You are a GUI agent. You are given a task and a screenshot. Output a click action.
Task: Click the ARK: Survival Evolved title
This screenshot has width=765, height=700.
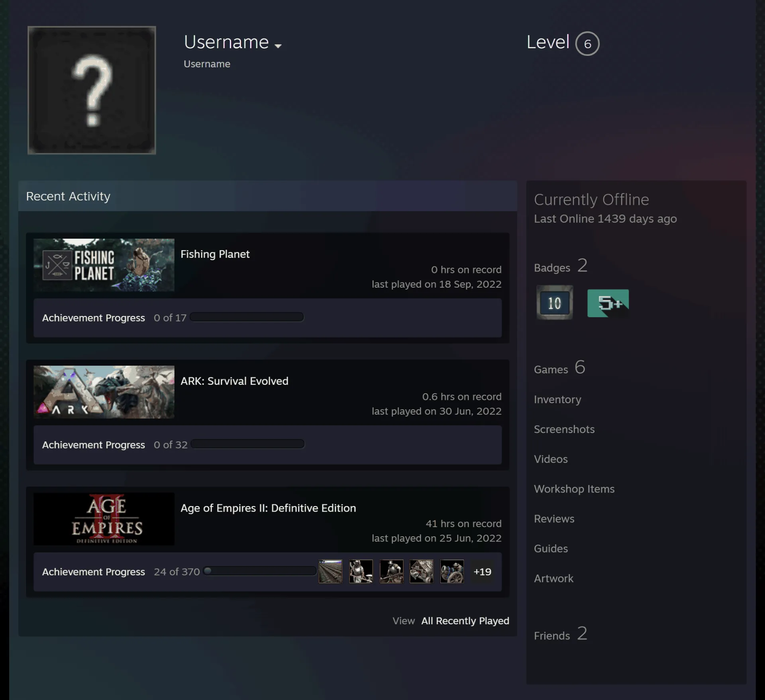[234, 381]
